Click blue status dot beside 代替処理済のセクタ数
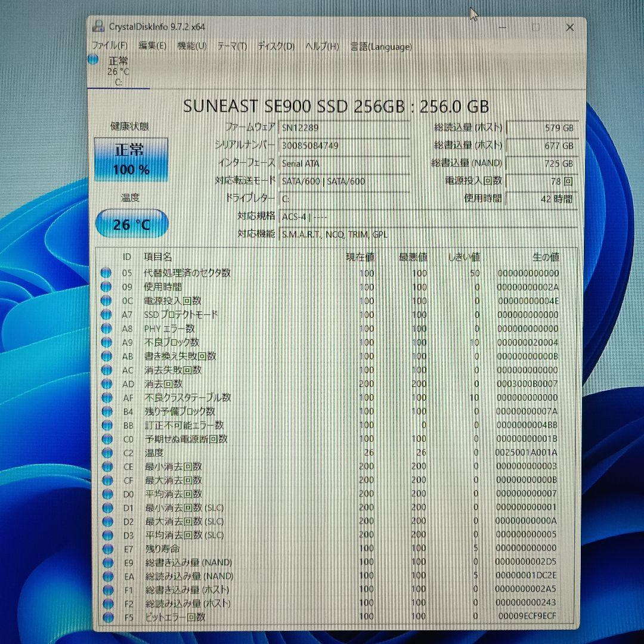 click(x=106, y=274)
